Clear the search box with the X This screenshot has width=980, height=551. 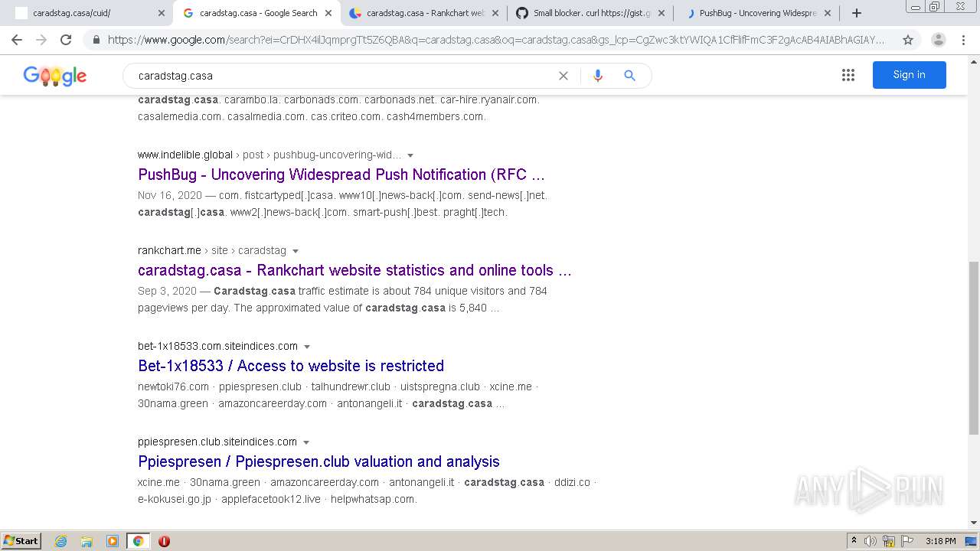point(563,76)
